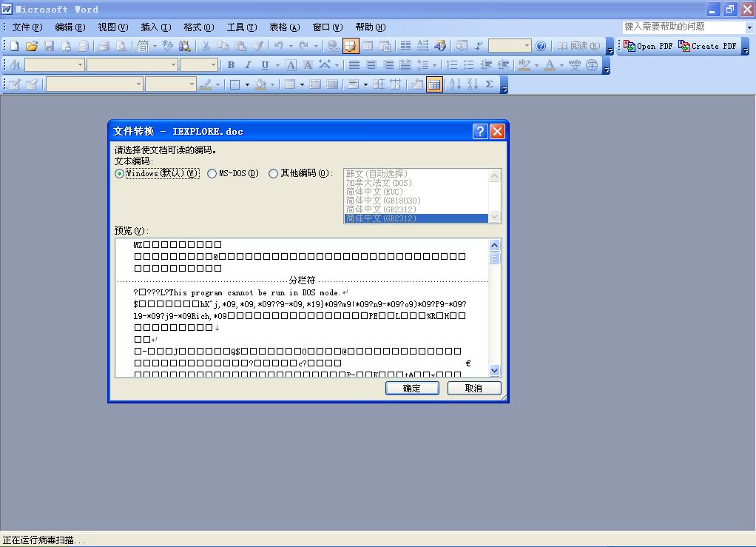
Task: Click Sort Ascending A-Z icon
Action: 455,84
